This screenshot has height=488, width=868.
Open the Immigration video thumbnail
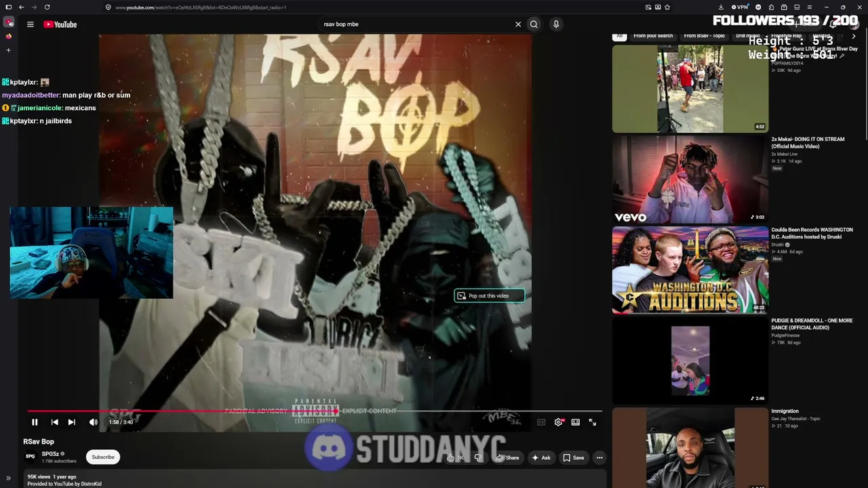coord(690,447)
